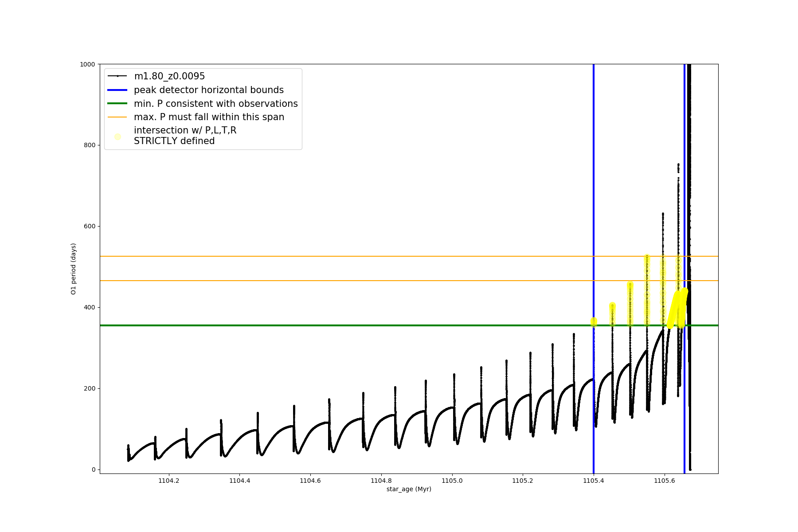Click the 1000 tick label on y-axis

coord(87,64)
